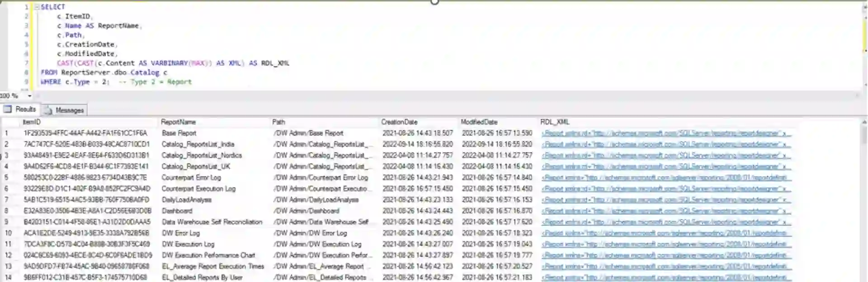Select ReportName cell 'DailyLoadAnalysis'
868x282 pixels.
[x=186, y=200]
